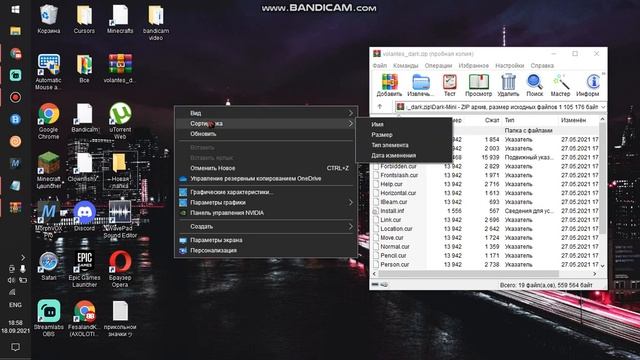Viewport: 640px width, 360px height.
Task: Select the WavePad Sound Editor desktop icon
Action: tap(120, 220)
